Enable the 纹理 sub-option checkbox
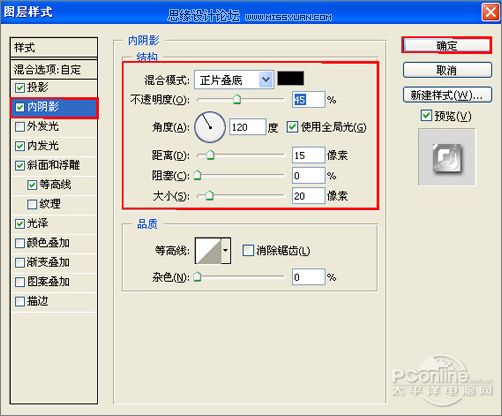 (32, 204)
